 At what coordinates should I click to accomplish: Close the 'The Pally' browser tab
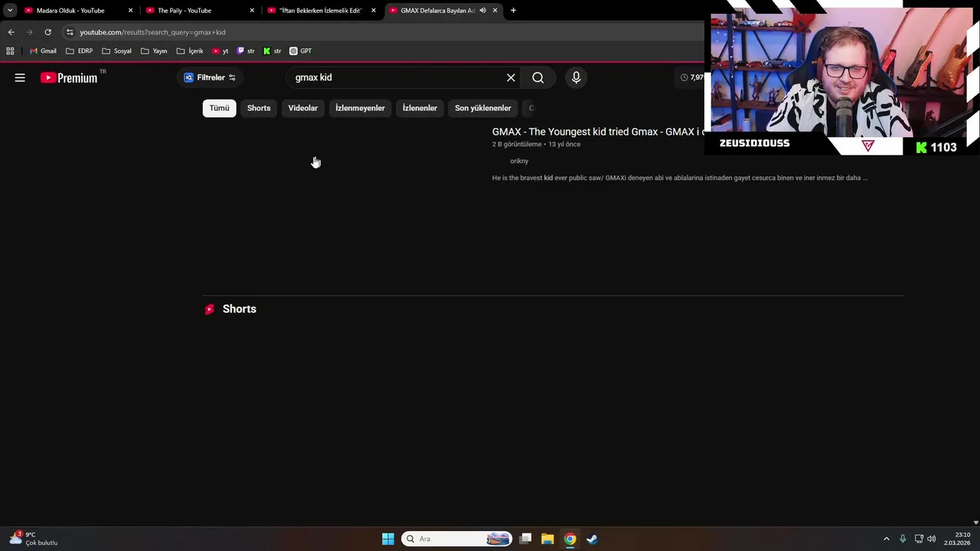pos(252,11)
